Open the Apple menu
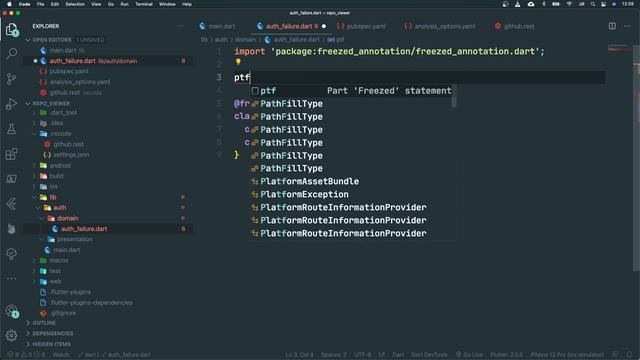This screenshot has height=360, width=640. (9, 4)
